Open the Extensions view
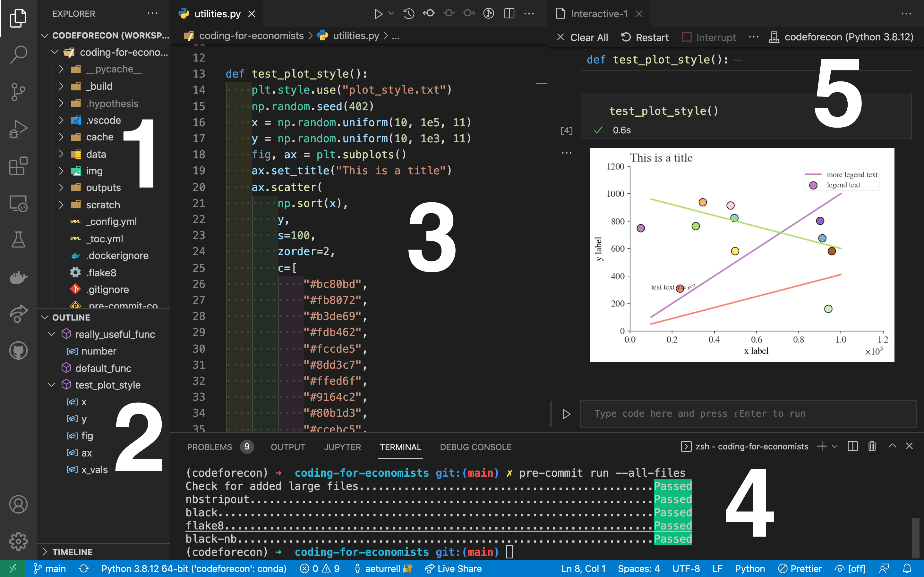Screen dimensions: 924x577 (x=18, y=166)
